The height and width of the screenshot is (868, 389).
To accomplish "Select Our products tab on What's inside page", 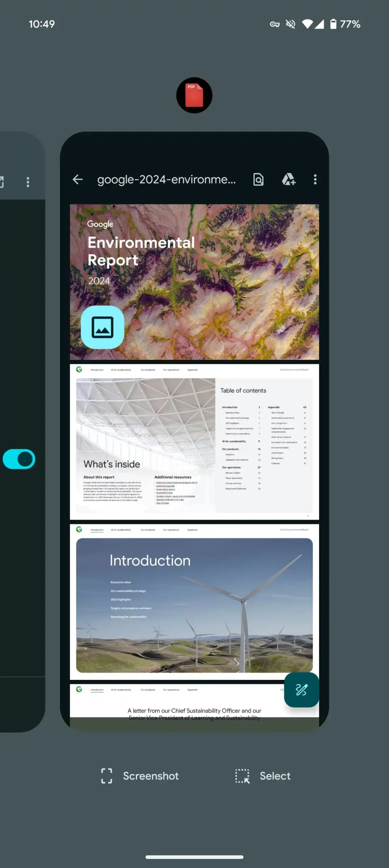I will [x=148, y=370].
